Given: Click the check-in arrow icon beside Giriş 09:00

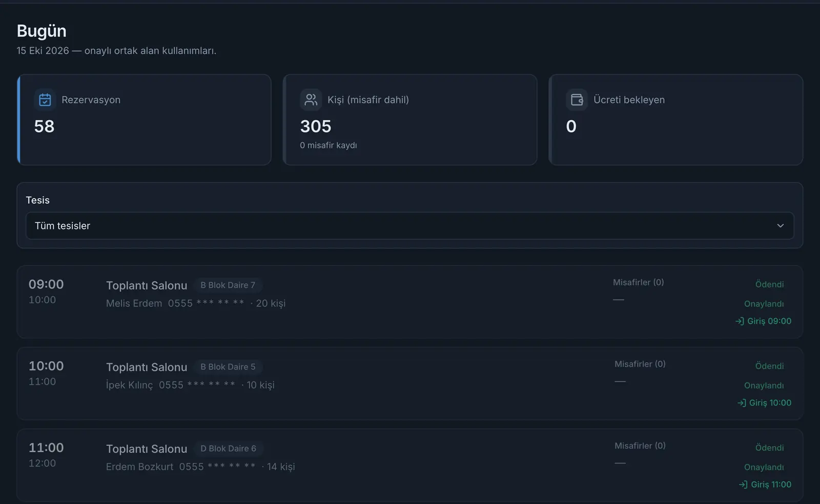Looking at the screenshot, I should [740, 321].
